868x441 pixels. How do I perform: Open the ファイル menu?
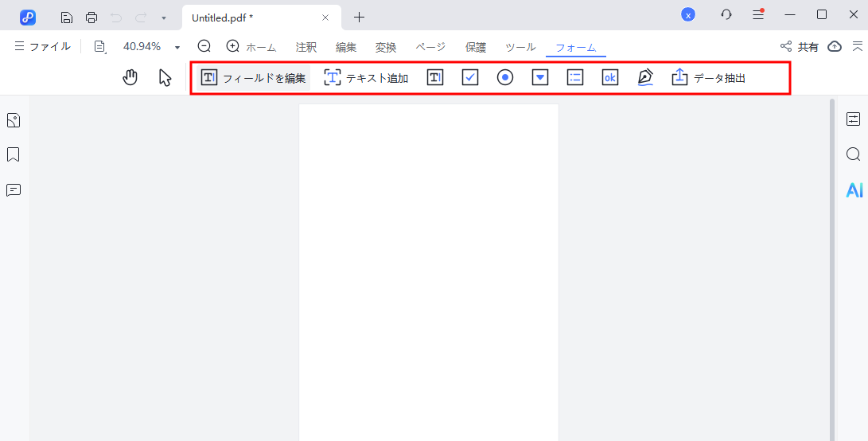(x=43, y=46)
